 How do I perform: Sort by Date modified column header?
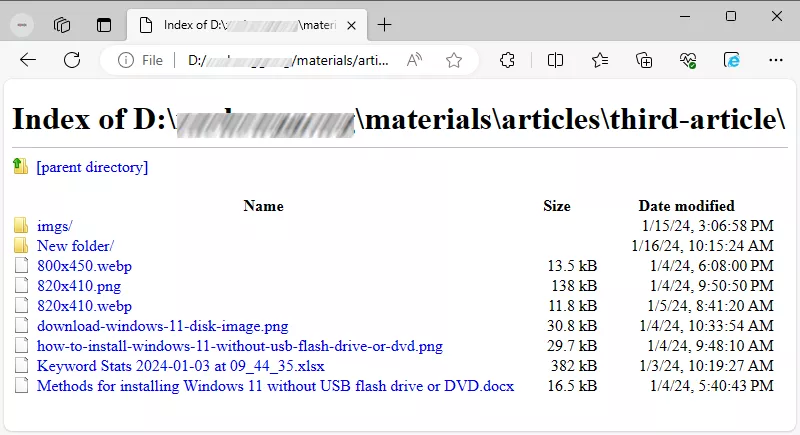[x=686, y=206]
